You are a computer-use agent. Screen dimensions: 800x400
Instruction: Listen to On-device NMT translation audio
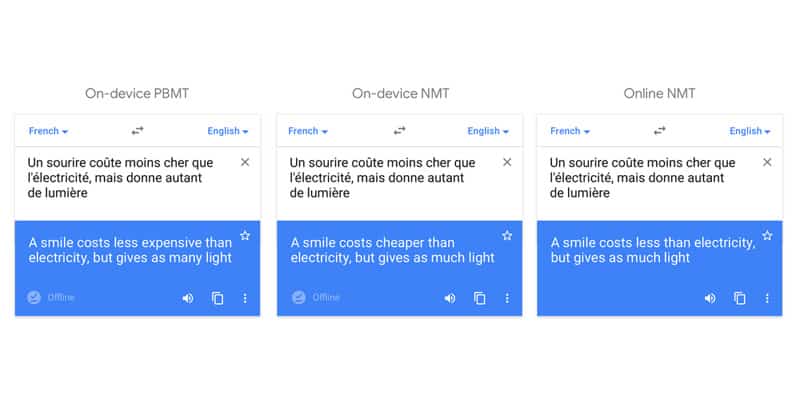(x=450, y=298)
